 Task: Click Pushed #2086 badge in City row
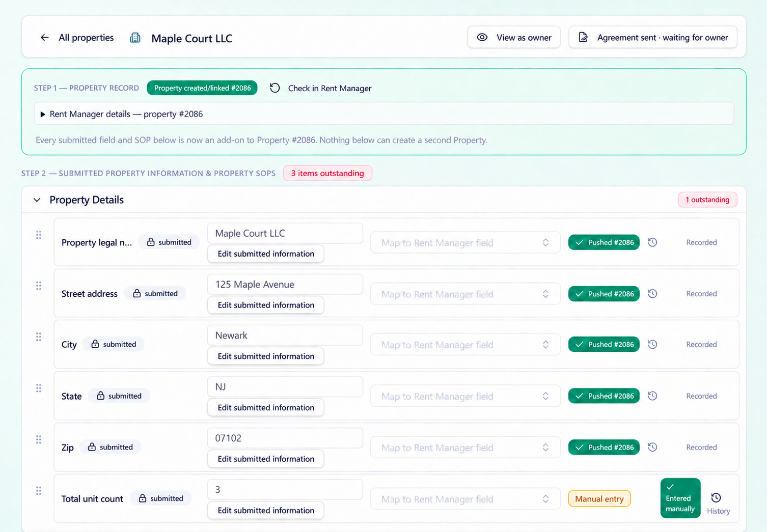(604, 345)
